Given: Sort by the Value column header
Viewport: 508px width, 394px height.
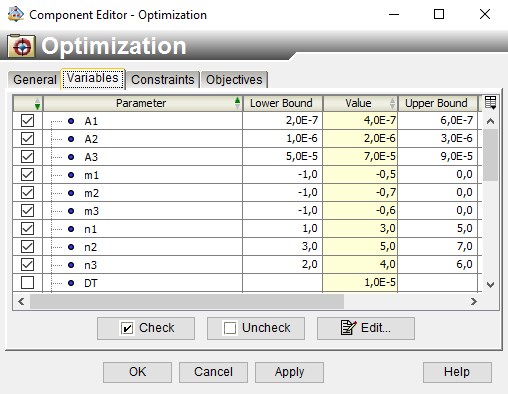Looking at the screenshot, I should pyautogui.click(x=360, y=103).
